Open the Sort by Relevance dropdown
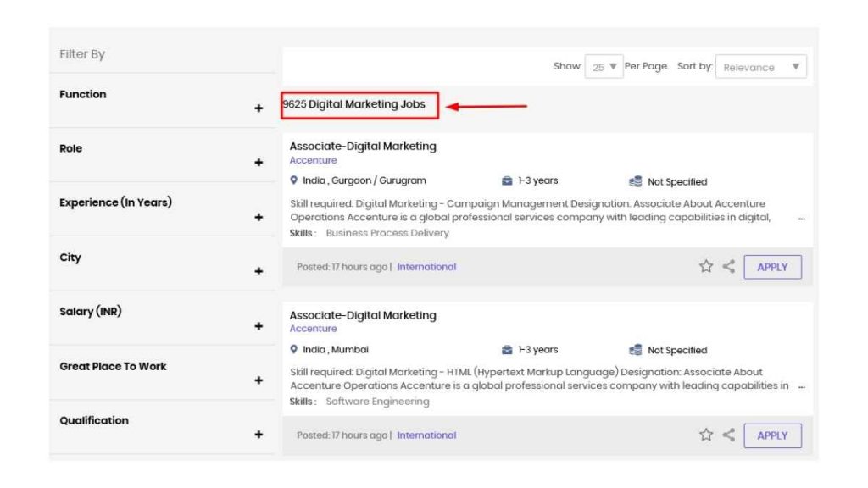 click(761, 66)
